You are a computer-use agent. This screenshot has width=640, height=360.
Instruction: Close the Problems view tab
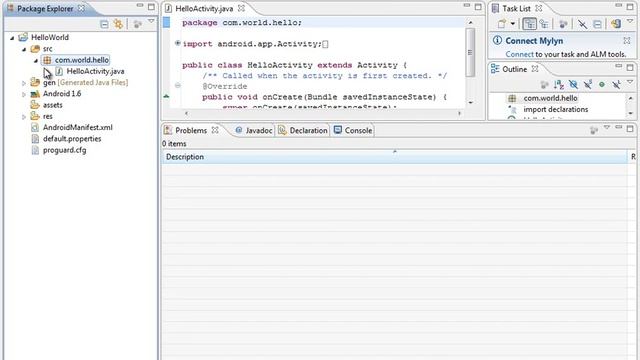click(x=215, y=130)
